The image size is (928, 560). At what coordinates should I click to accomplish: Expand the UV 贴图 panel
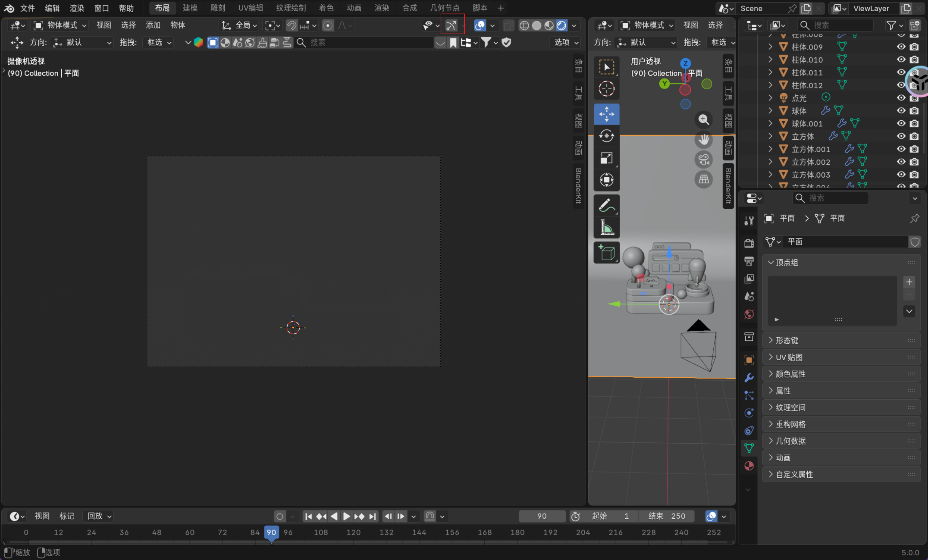(789, 357)
